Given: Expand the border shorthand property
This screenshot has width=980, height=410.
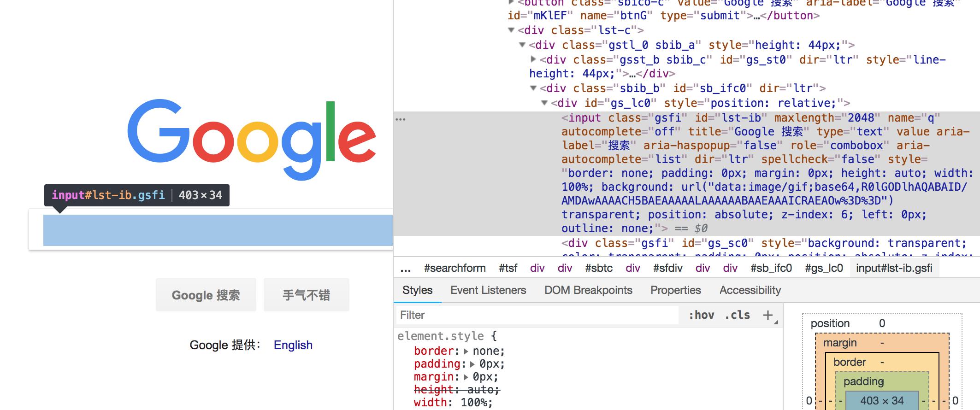Looking at the screenshot, I should (x=466, y=351).
